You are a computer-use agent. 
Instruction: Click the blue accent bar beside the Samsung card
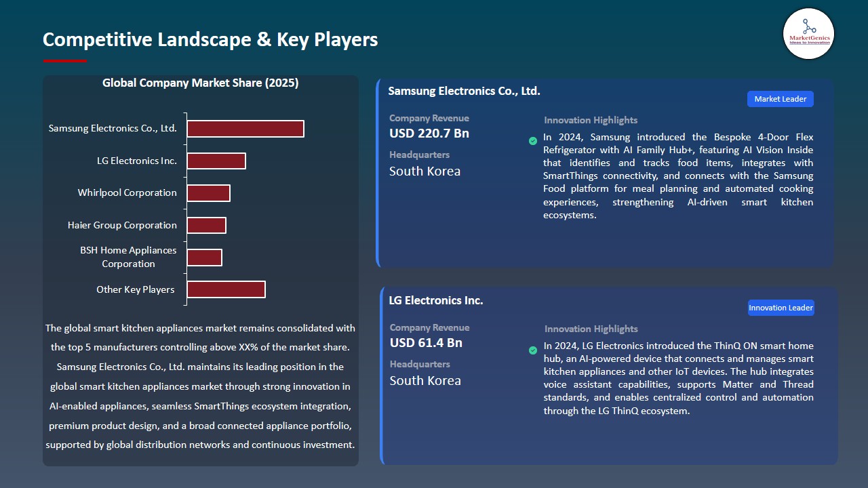coord(377,173)
